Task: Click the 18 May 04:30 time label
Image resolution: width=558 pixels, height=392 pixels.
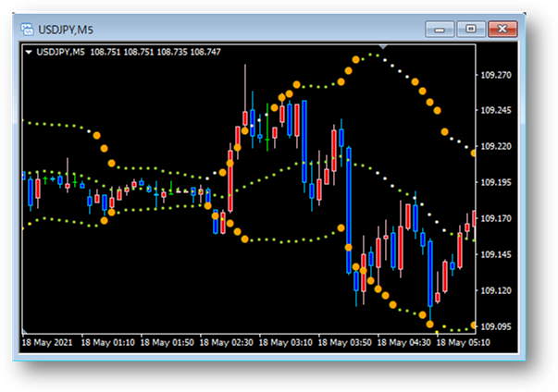Action: [403, 343]
